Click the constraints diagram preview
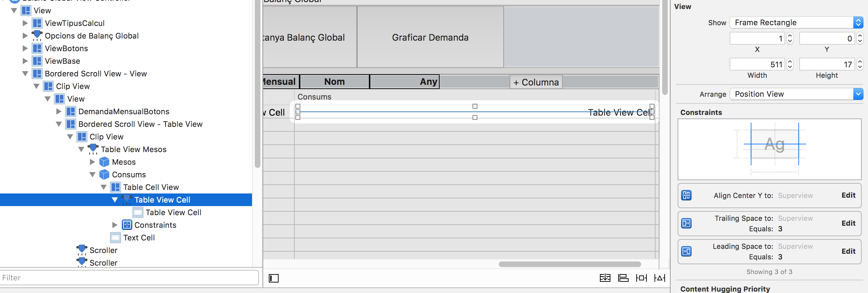 (769, 149)
